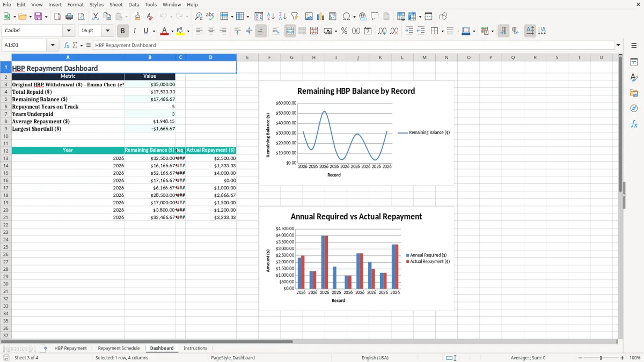Click Insert Chart icon
Screen dimensions: 644x362
tap(321, 17)
